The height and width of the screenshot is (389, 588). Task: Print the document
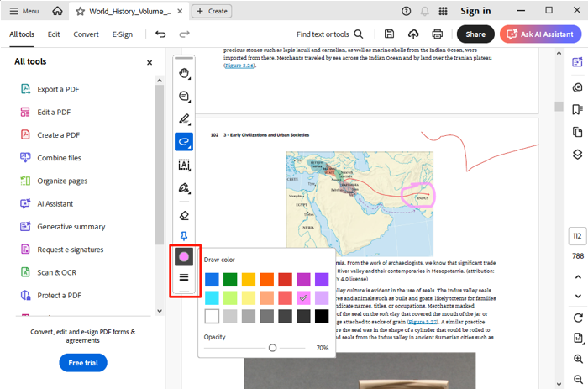point(438,34)
